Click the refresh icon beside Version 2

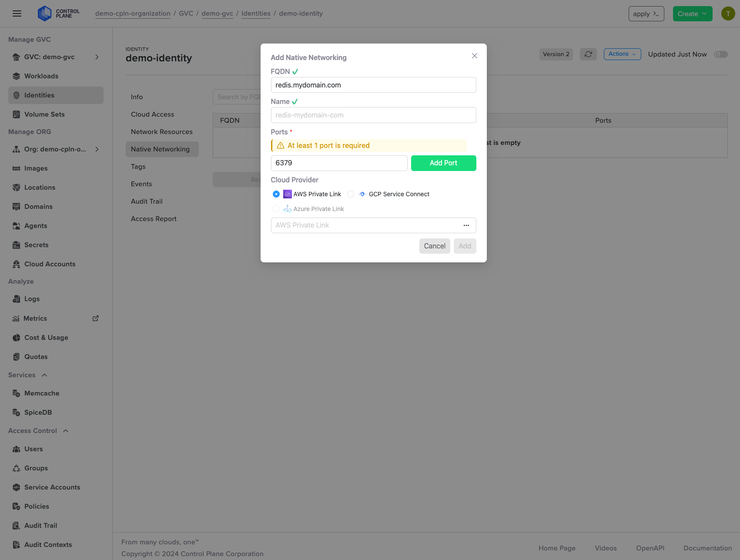click(588, 54)
